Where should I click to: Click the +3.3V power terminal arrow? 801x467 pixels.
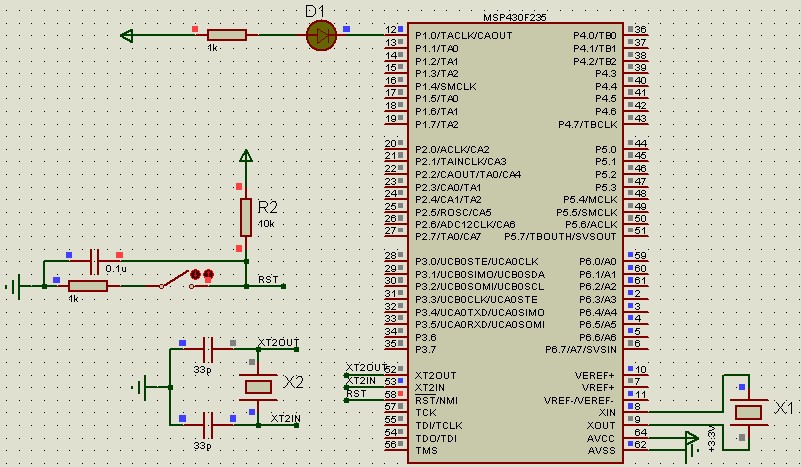pyautogui.click(x=691, y=438)
